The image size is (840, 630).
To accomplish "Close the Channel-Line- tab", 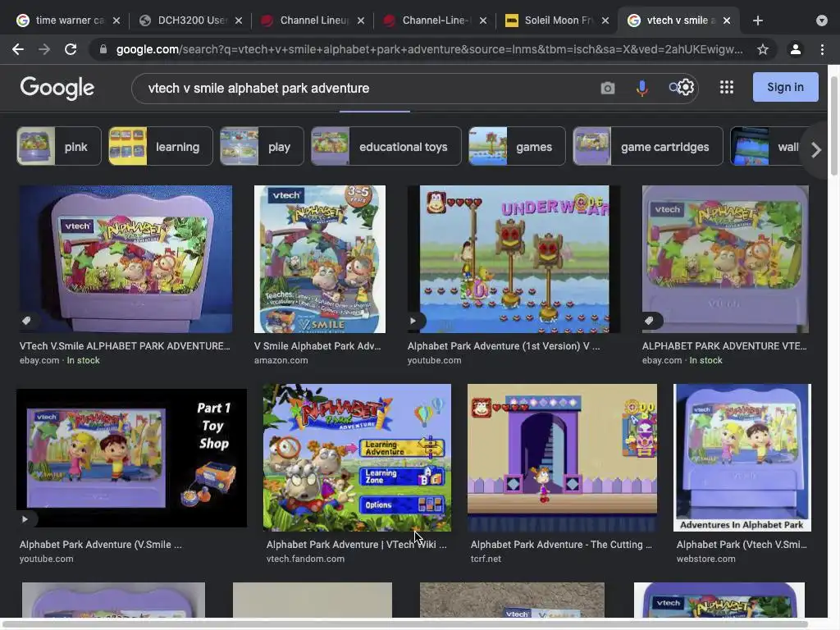I will (482, 21).
